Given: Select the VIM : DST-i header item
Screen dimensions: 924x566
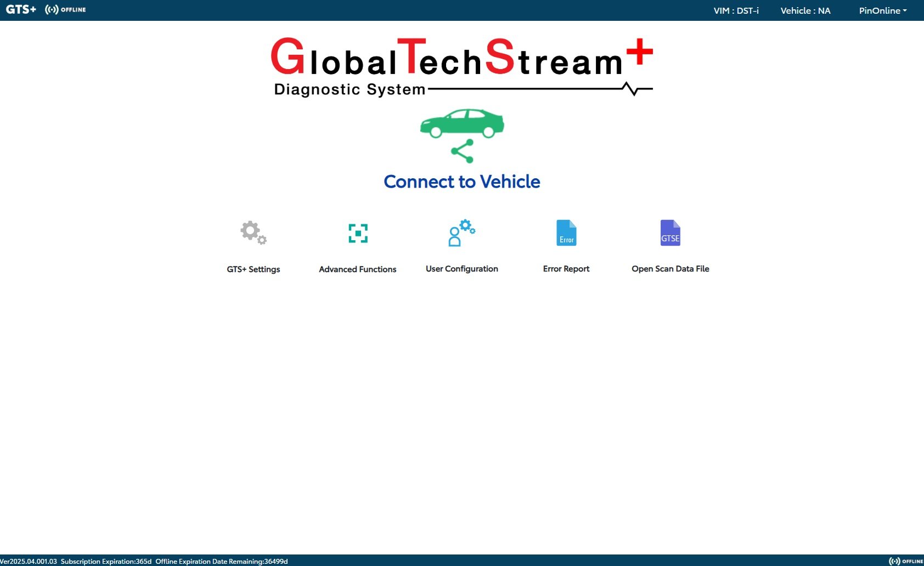Looking at the screenshot, I should [x=736, y=10].
